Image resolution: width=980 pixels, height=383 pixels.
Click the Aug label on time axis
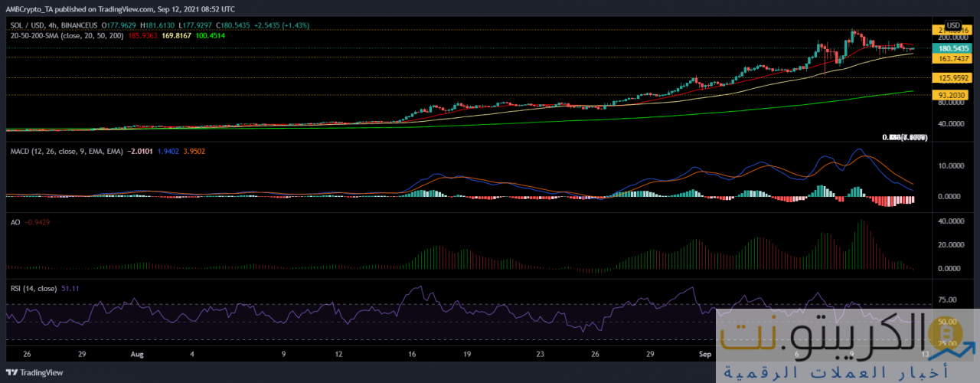point(138,355)
